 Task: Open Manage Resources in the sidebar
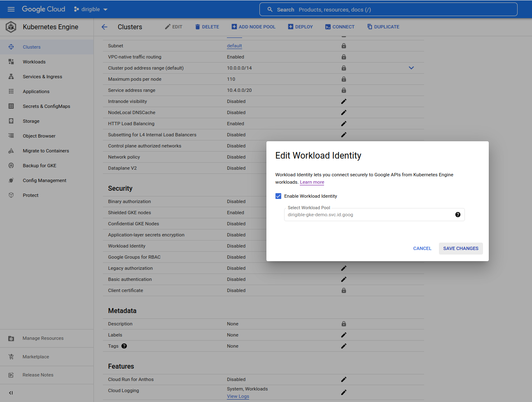point(47,338)
